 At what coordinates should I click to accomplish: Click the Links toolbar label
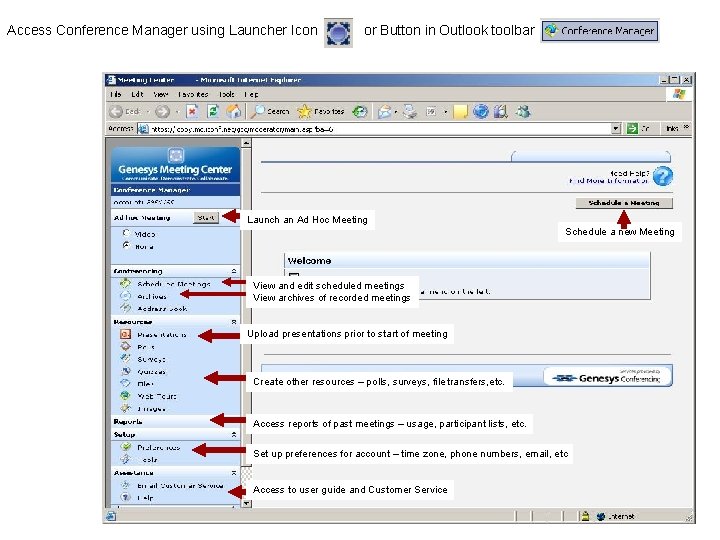point(672,129)
